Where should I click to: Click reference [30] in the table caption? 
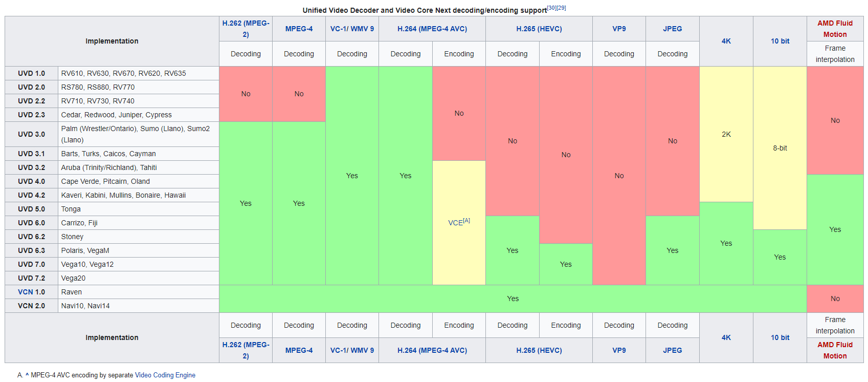pos(551,8)
